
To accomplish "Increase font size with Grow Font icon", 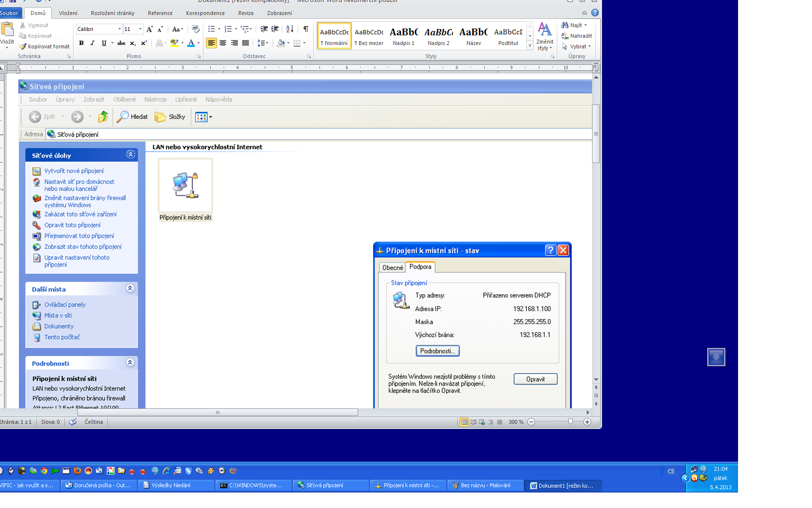I will 150,29.
